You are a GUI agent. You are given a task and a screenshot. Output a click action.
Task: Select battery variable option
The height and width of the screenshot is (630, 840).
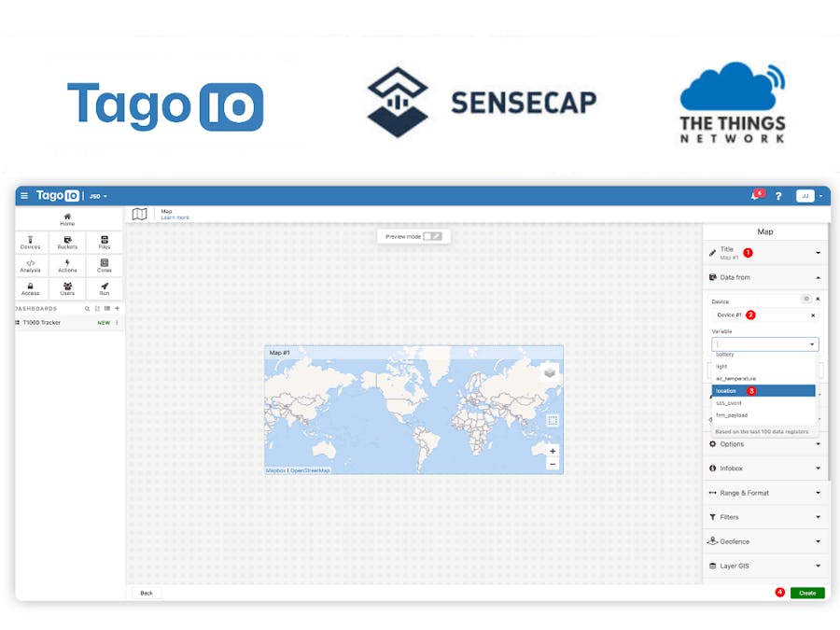763,355
